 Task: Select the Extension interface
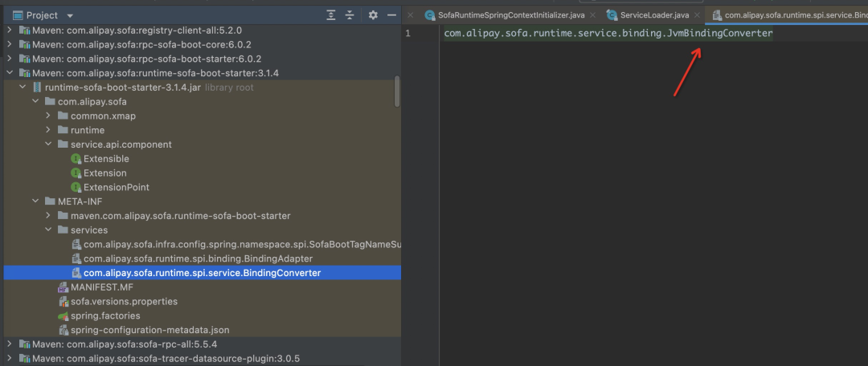(x=105, y=173)
